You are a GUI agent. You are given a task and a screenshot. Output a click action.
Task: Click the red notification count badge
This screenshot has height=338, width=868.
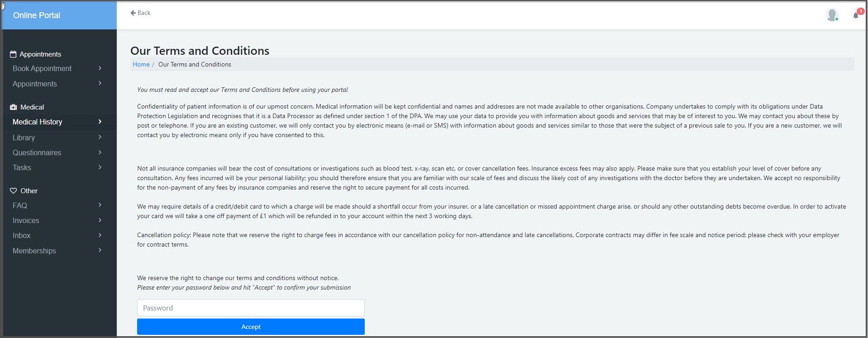(x=860, y=11)
